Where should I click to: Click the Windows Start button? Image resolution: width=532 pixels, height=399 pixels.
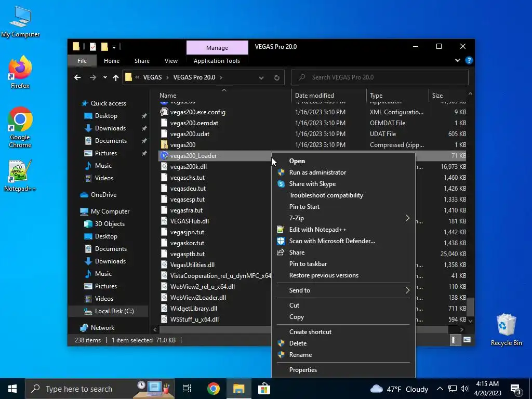[12, 389]
